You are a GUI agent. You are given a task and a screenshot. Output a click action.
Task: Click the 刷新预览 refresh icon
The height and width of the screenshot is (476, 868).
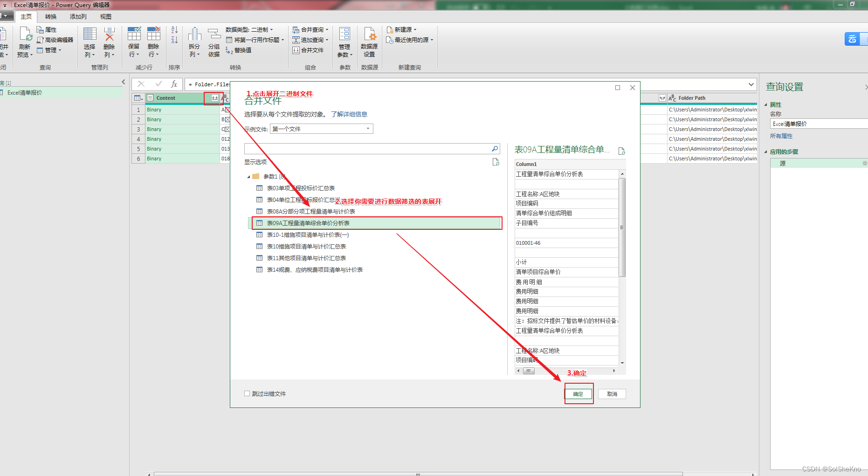pyautogui.click(x=25, y=34)
